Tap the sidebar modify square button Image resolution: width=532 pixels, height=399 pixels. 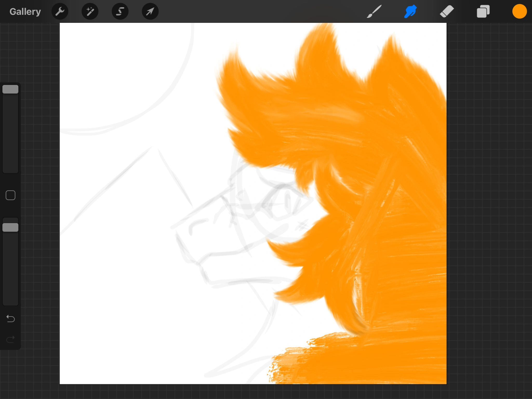(10, 195)
